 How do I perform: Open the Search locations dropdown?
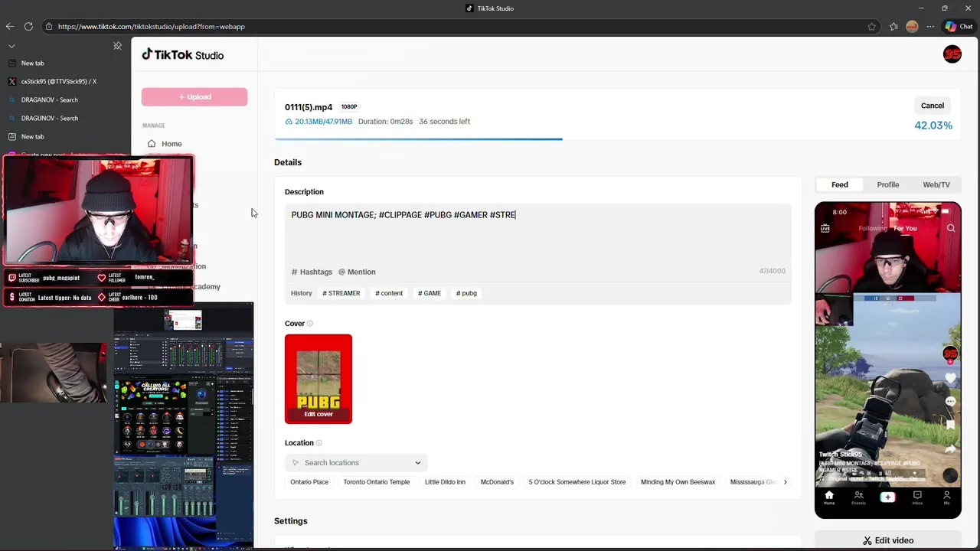pyautogui.click(x=356, y=463)
